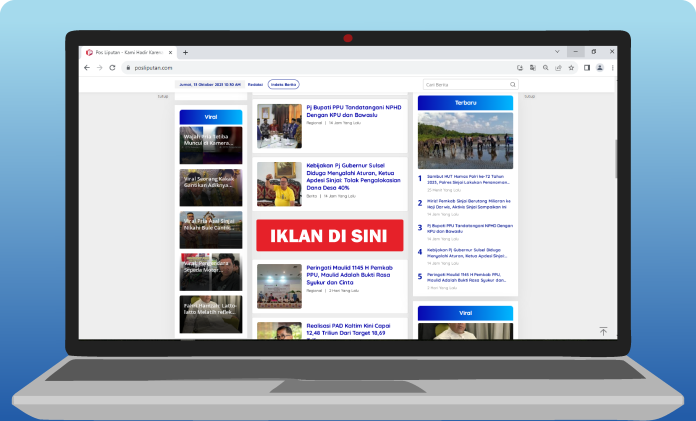Expand the tab search chevron
The image size is (696, 421).
[557, 52]
